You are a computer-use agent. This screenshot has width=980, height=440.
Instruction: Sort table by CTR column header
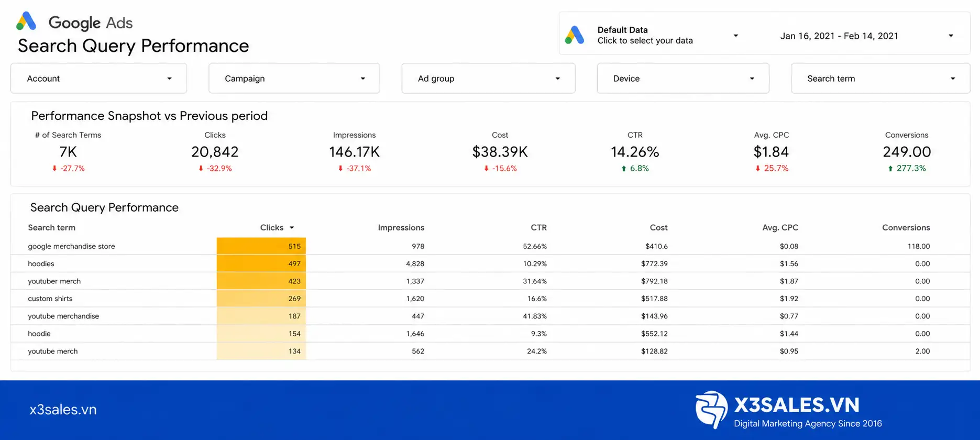pos(538,228)
